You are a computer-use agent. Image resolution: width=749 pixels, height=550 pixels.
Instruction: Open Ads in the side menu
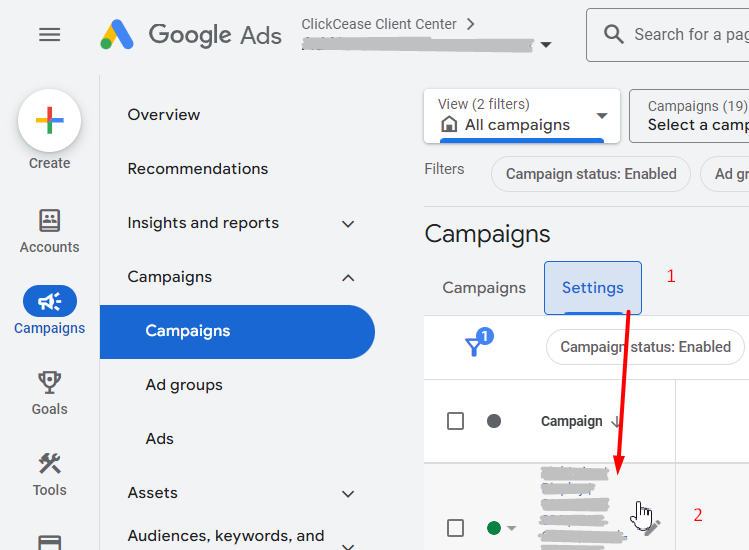point(160,439)
